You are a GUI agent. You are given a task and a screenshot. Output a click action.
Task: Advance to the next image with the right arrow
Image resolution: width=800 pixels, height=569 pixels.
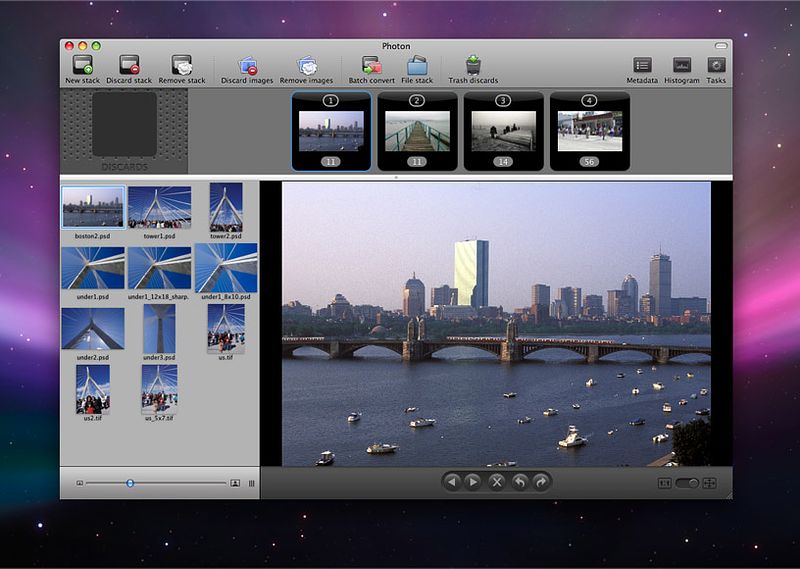coord(474,482)
